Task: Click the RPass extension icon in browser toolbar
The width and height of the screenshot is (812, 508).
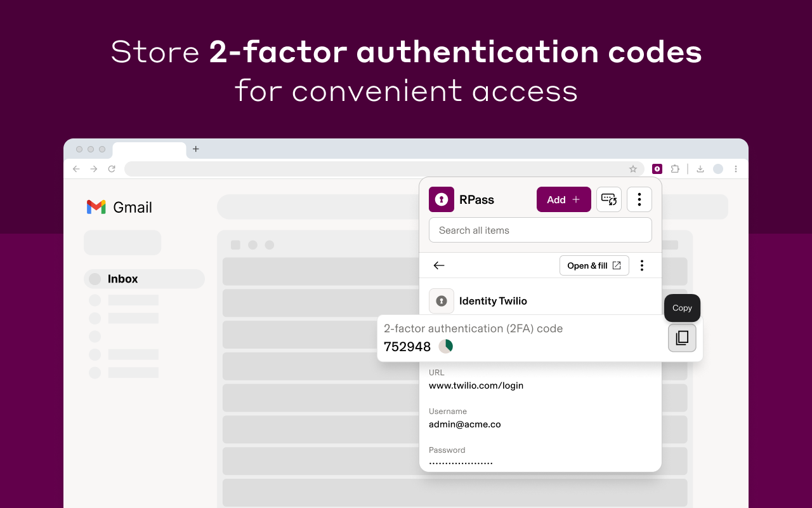Action: point(657,169)
